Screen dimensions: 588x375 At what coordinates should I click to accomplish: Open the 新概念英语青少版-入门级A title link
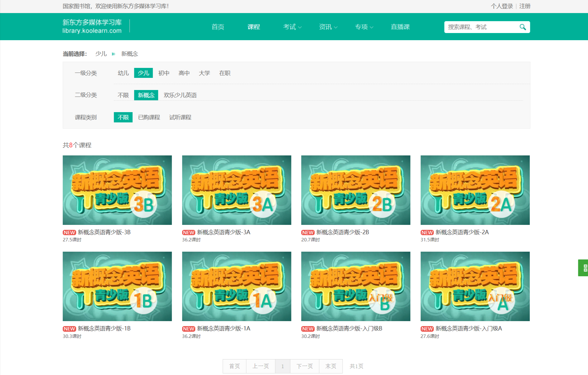click(469, 329)
